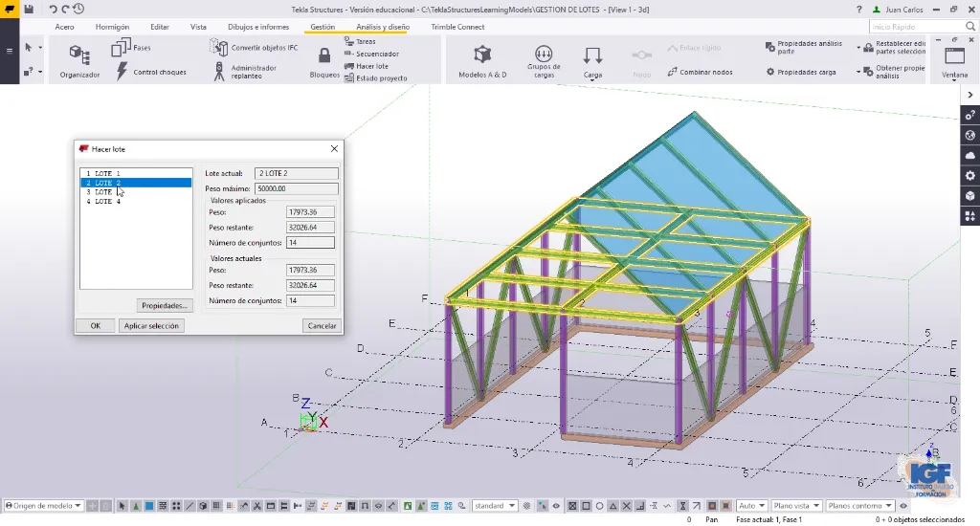Expand side pane with chevron arrow
The height and width of the screenshot is (526, 980).
coord(970,95)
